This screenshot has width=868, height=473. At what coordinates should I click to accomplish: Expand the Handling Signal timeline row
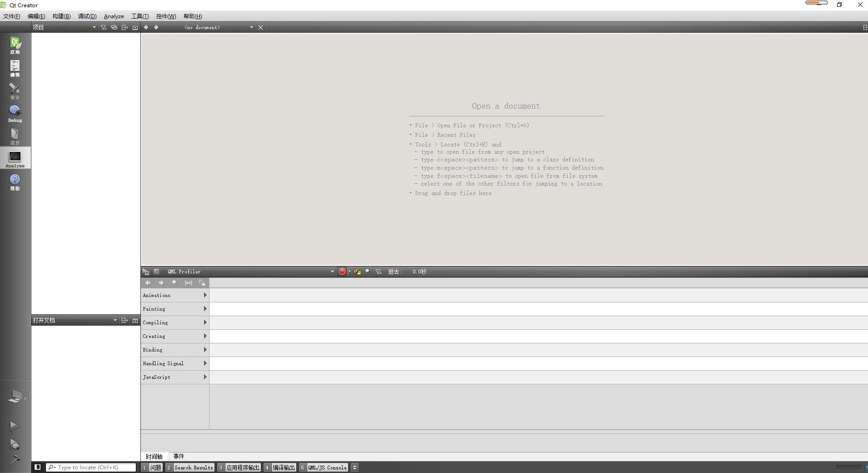205,363
